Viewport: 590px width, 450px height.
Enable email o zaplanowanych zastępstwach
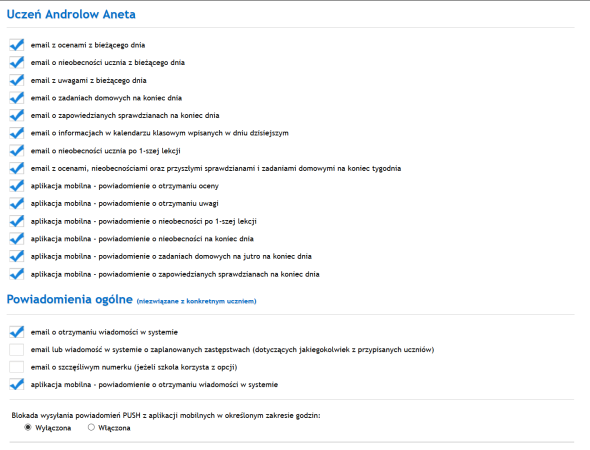point(17,350)
